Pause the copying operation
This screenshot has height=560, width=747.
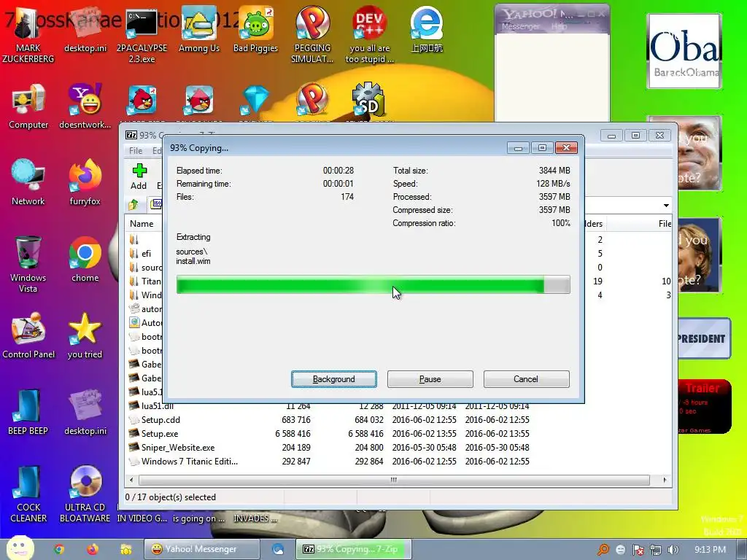pos(430,379)
